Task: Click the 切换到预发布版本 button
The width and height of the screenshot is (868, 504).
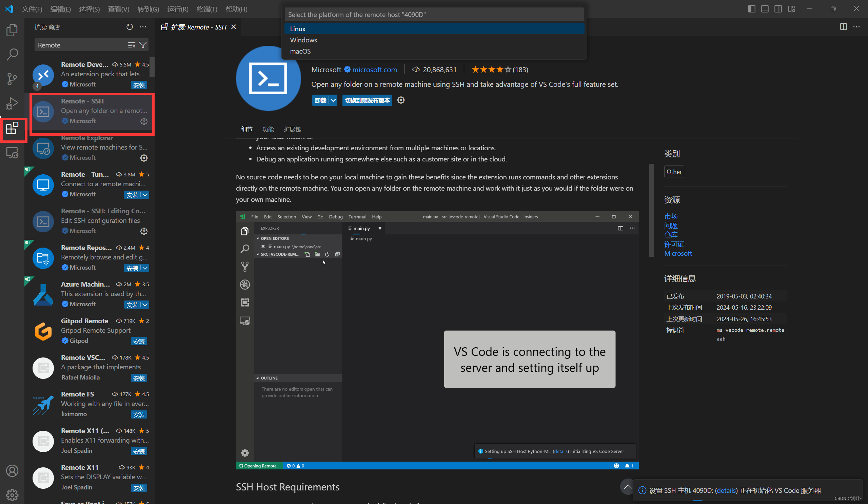Action: point(367,100)
